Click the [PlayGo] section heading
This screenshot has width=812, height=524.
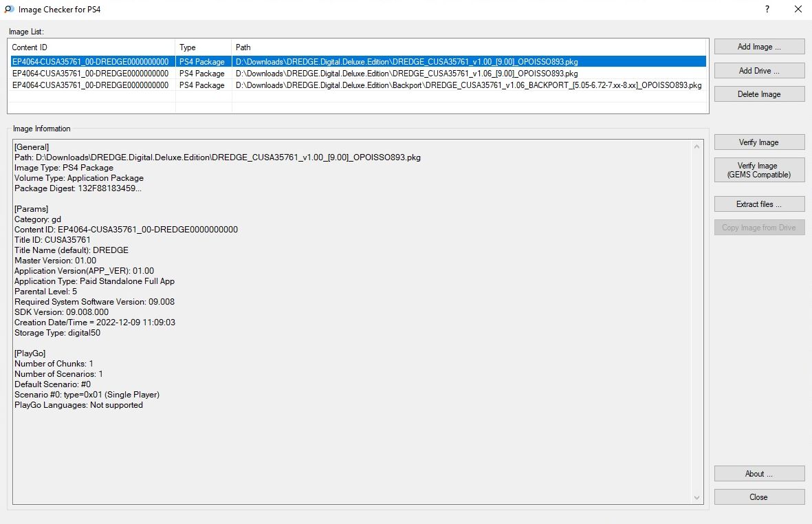[x=30, y=353]
